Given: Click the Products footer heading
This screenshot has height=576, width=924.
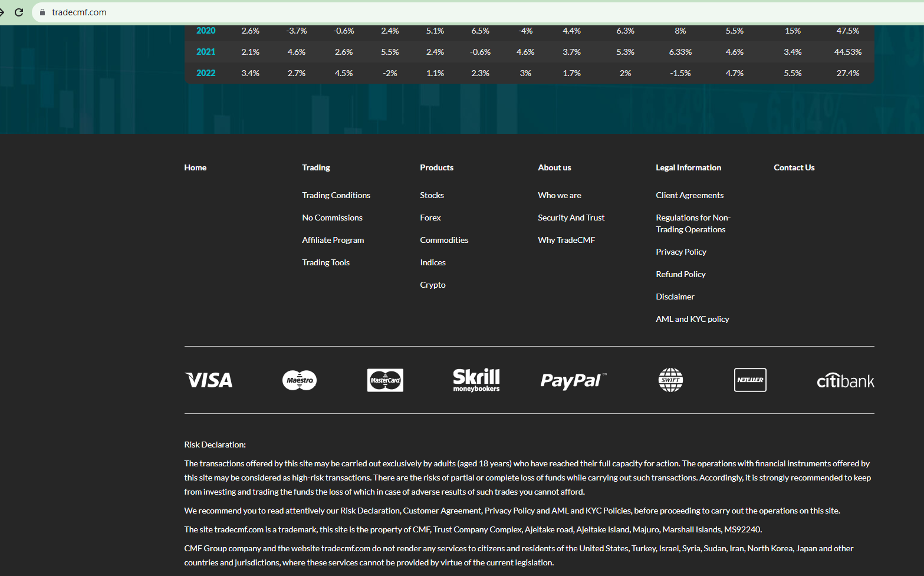Looking at the screenshot, I should (x=437, y=167).
